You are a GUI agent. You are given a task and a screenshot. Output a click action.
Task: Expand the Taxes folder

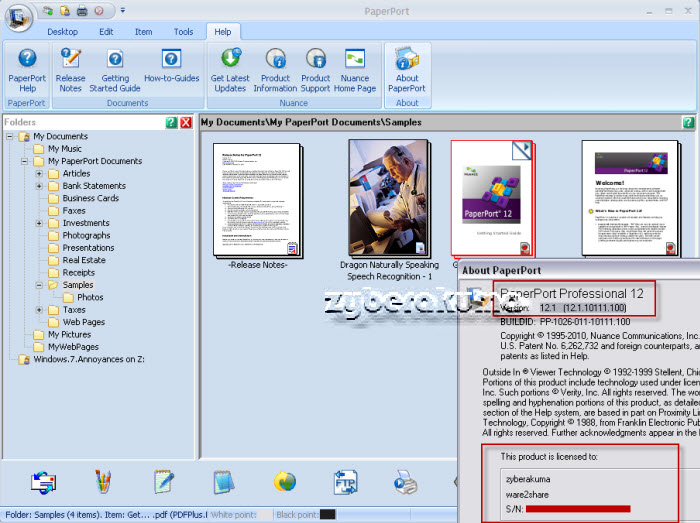pyautogui.click(x=39, y=310)
